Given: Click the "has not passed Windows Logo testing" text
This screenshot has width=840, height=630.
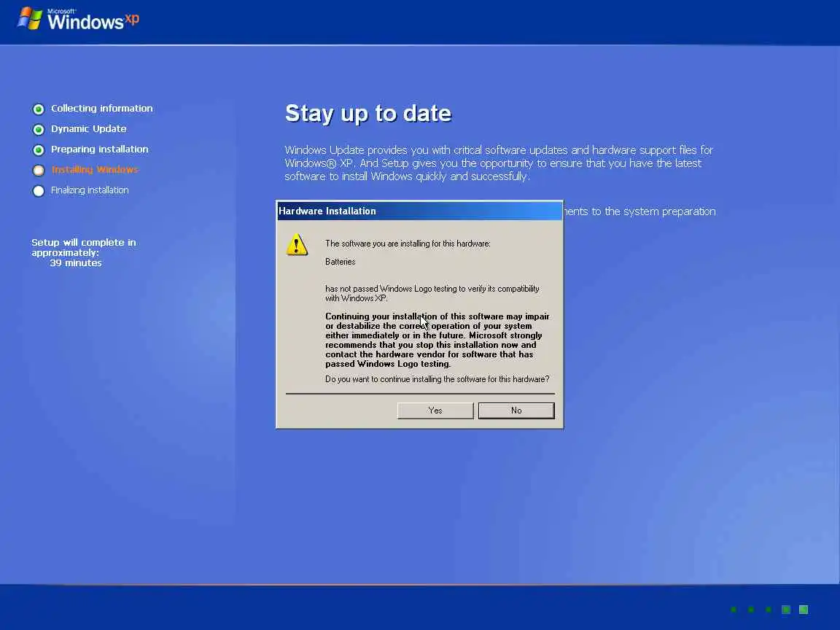Looking at the screenshot, I should 432,293.
